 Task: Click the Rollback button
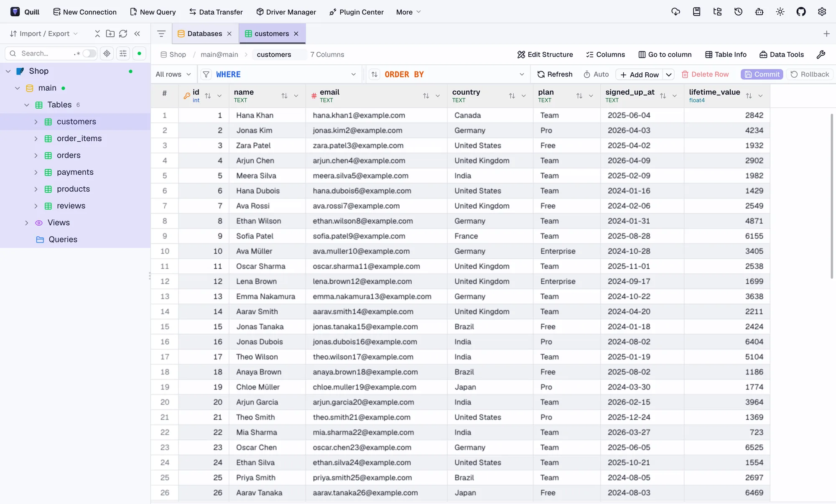[810, 74]
